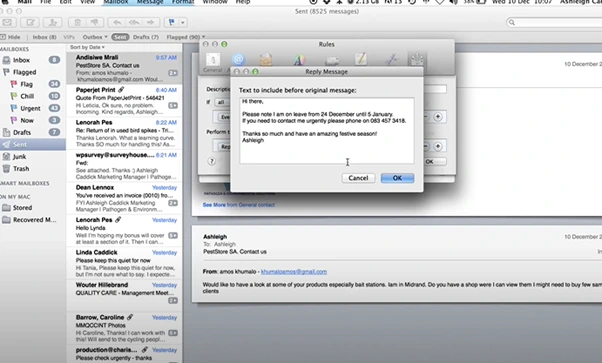Click OK button in Rules sheet

pyautogui.click(x=434, y=162)
